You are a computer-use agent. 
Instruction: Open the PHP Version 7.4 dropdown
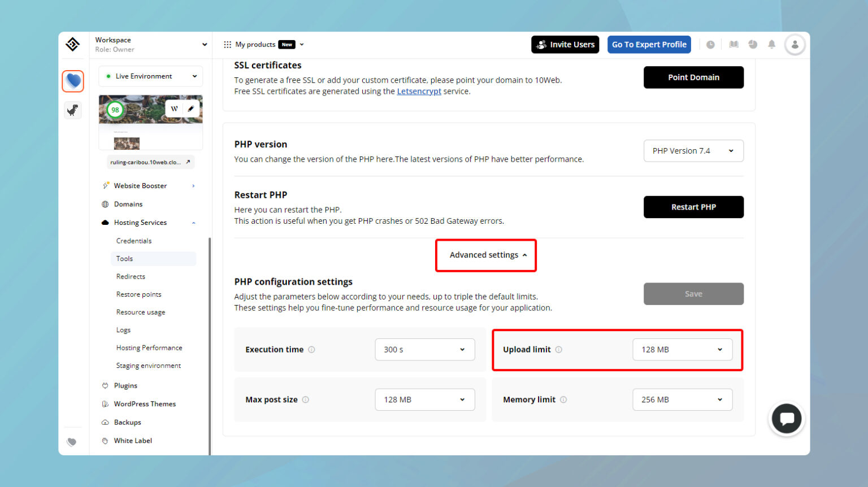pyautogui.click(x=693, y=150)
